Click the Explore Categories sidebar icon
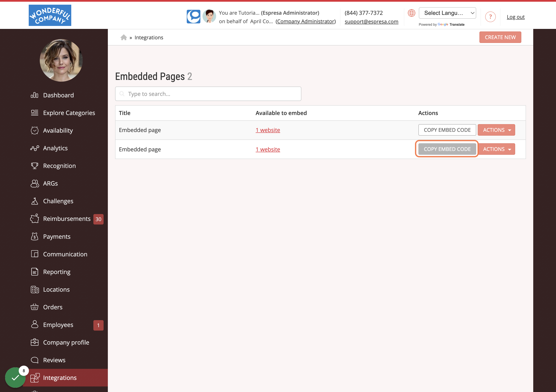The image size is (556, 392). [x=34, y=113]
